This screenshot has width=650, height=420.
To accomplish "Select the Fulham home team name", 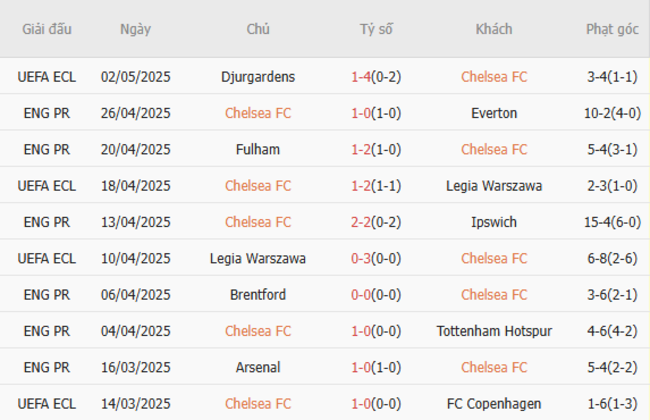I will (258, 149).
